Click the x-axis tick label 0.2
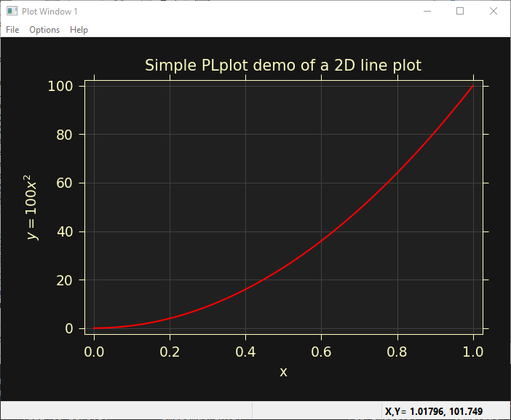Screen dimensions: 511x420 coord(170,352)
